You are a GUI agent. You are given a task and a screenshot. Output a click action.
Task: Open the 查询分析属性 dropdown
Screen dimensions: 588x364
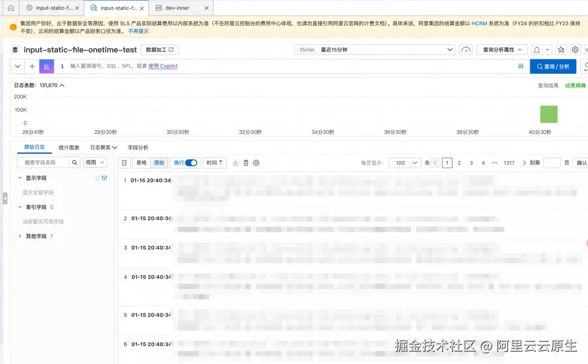click(502, 50)
